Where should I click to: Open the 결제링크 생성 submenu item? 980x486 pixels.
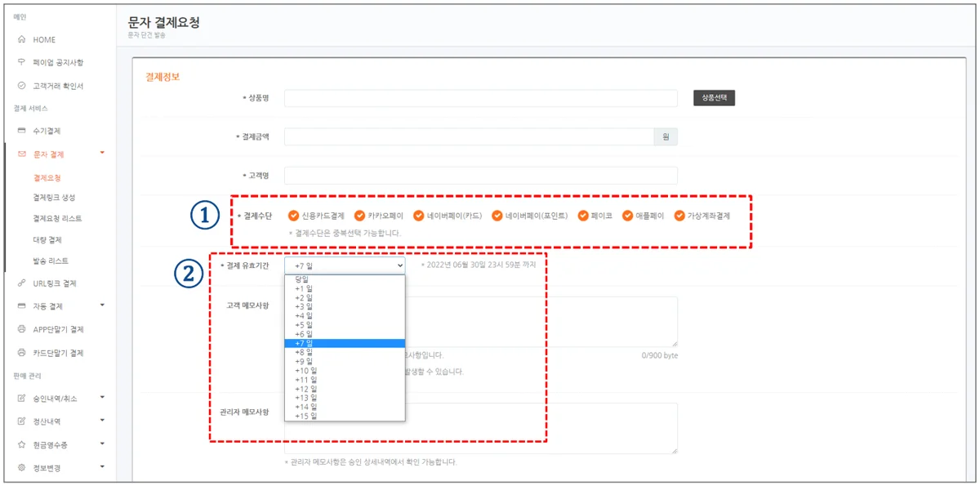pyautogui.click(x=54, y=198)
